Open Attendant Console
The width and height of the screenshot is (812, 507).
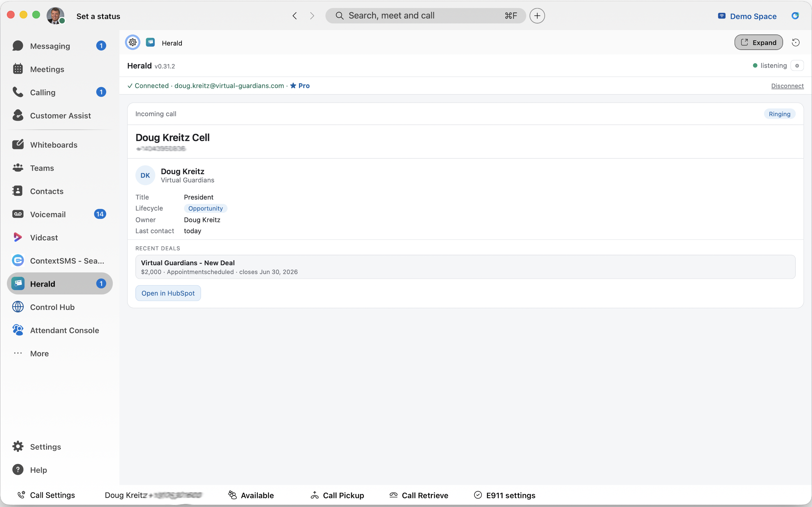(60, 330)
